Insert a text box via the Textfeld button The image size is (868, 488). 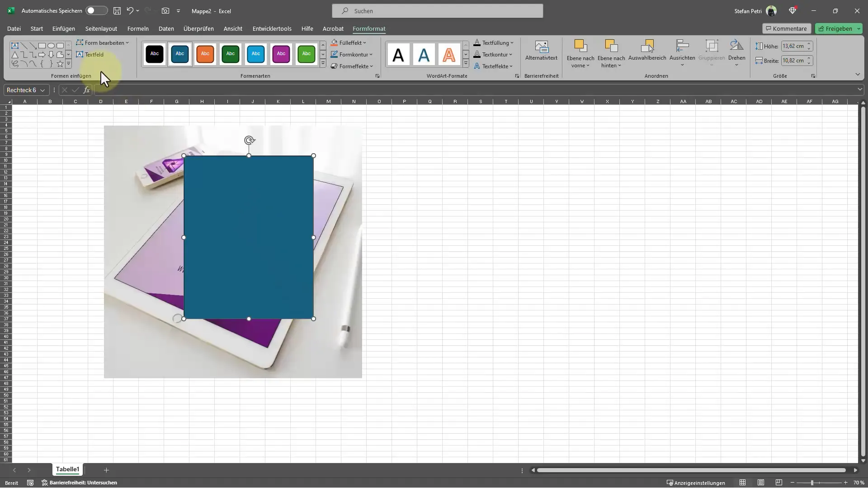click(x=90, y=54)
